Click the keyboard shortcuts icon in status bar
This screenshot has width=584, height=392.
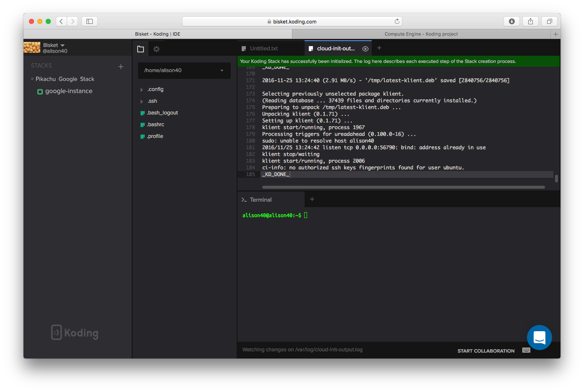pos(527,350)
